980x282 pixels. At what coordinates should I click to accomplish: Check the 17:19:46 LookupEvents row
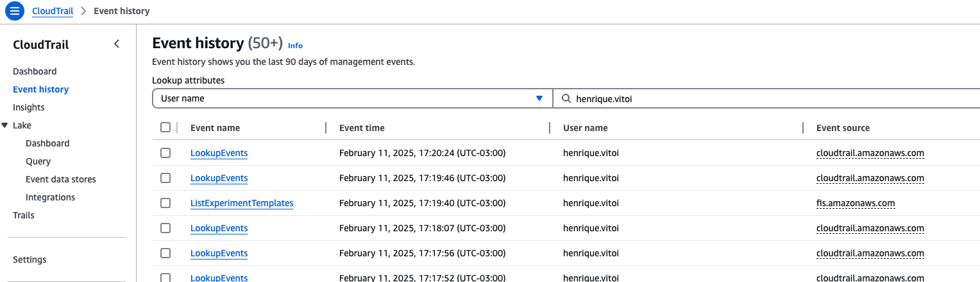click(x=165, y=178)
